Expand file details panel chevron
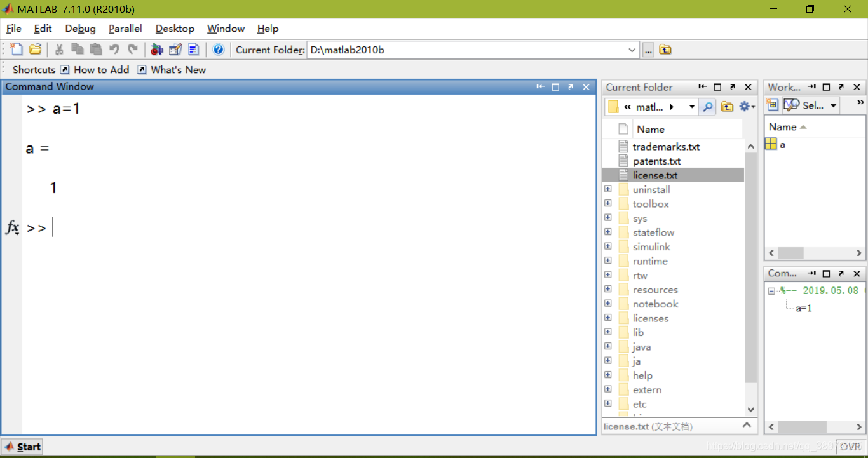868x458 pixels. [x=747, y=425]
